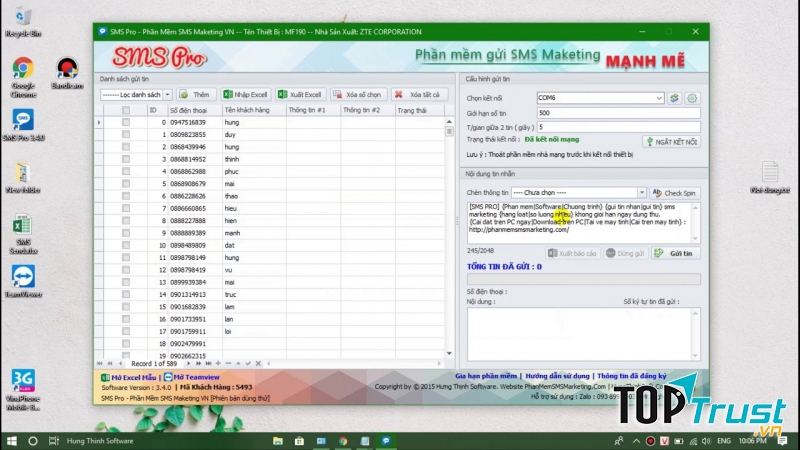
Task: Open the Windows Start menu
Action: pos(11,441)
